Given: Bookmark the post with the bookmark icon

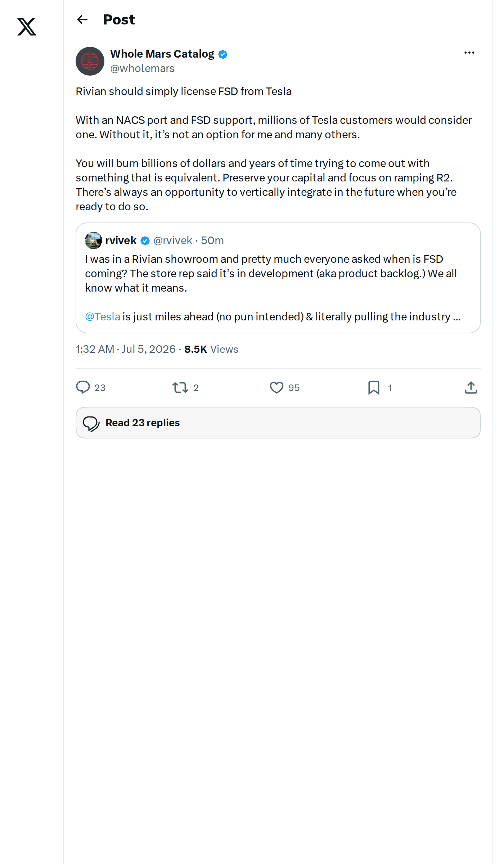Looking at the screenshot, I should pos(374,387).
